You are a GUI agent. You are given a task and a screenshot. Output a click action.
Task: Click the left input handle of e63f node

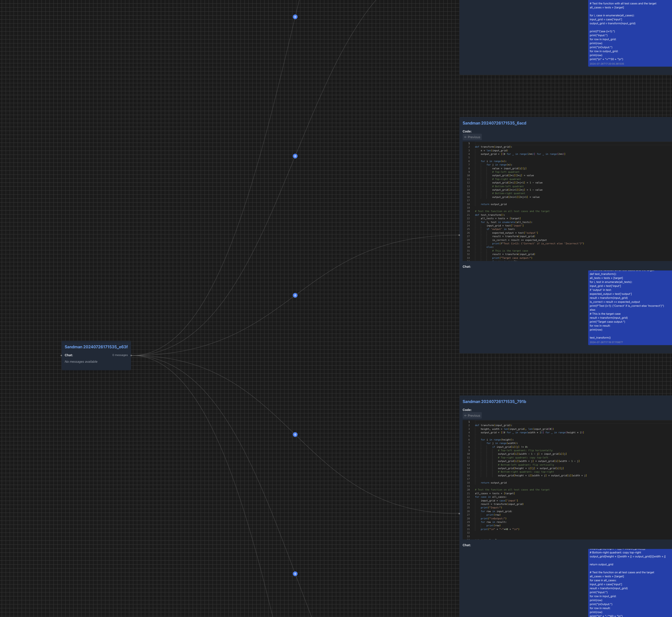tap(61, 355)
